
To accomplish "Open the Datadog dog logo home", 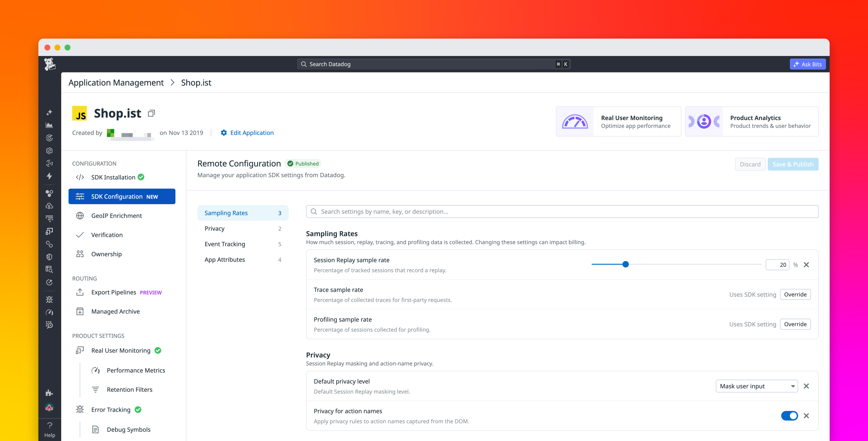I will click(50, 64).
